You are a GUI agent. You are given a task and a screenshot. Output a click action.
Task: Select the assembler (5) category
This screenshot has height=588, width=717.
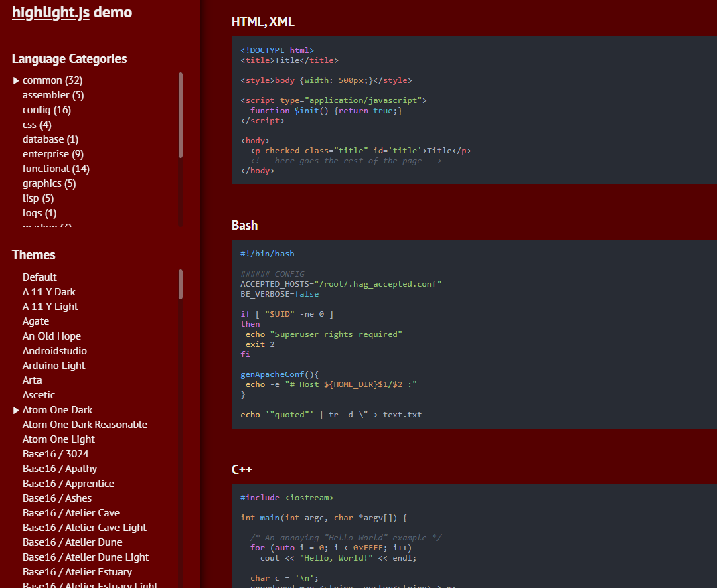[53, 95]
